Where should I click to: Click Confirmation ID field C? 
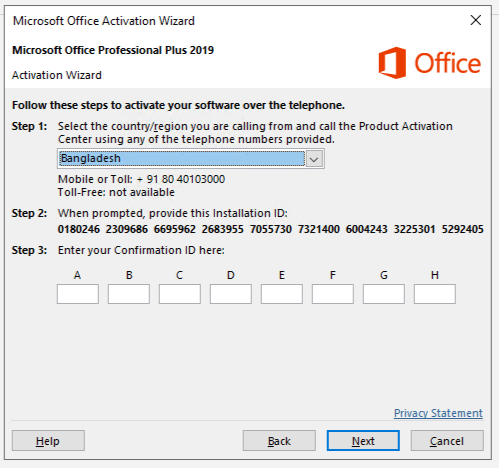tap(180, 294)
